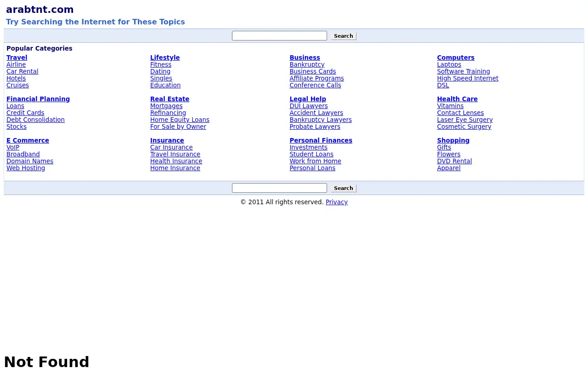Open the Travel Insurance link
The width and height of the screenshot is (588, 368).
pyautogui.click(x=175, y=154)
